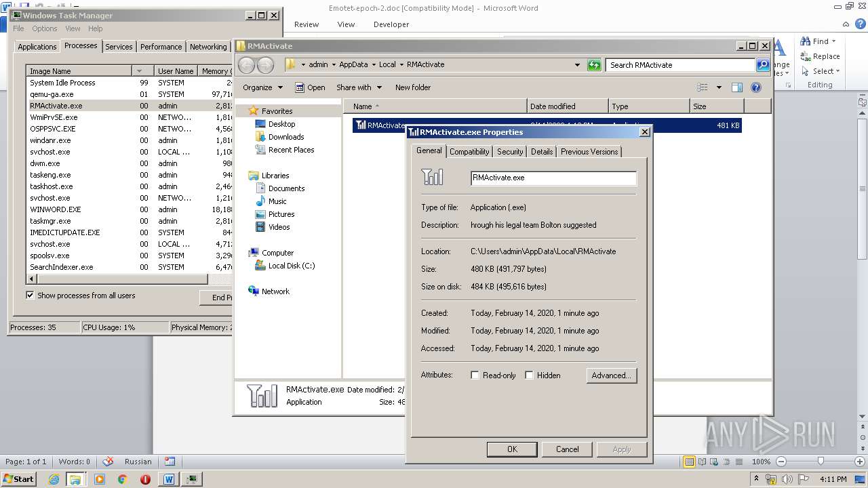This screenshot has height=488, width=868.
Task: Switch to Applications tab in Task Manager
Action: click(37, 47)
